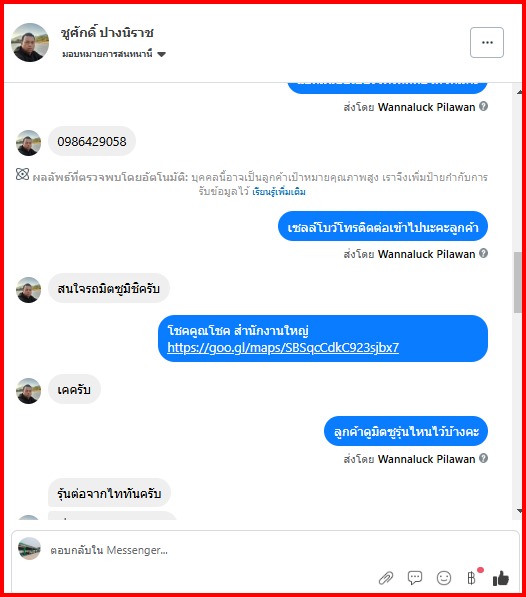Click the เรียนรู้เพิ่มเติม learn more link
This screenshot has width=526, height=597.
tap(279, 192)
